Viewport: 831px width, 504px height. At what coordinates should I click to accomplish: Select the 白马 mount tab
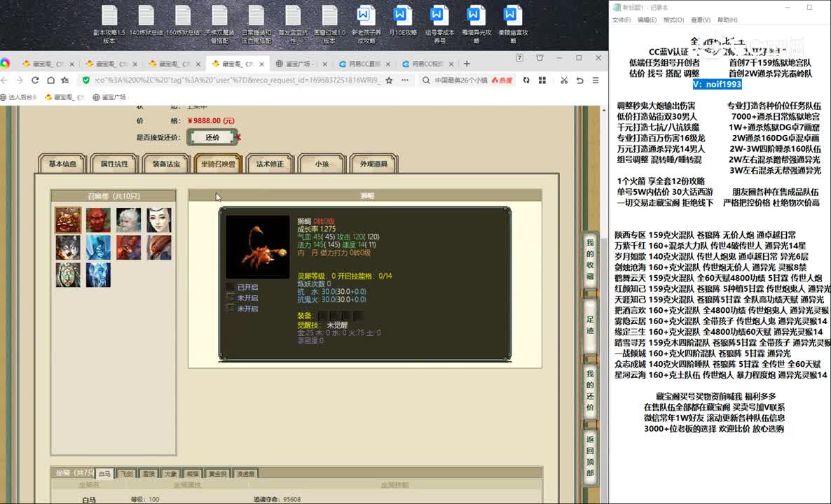[104, 474]
